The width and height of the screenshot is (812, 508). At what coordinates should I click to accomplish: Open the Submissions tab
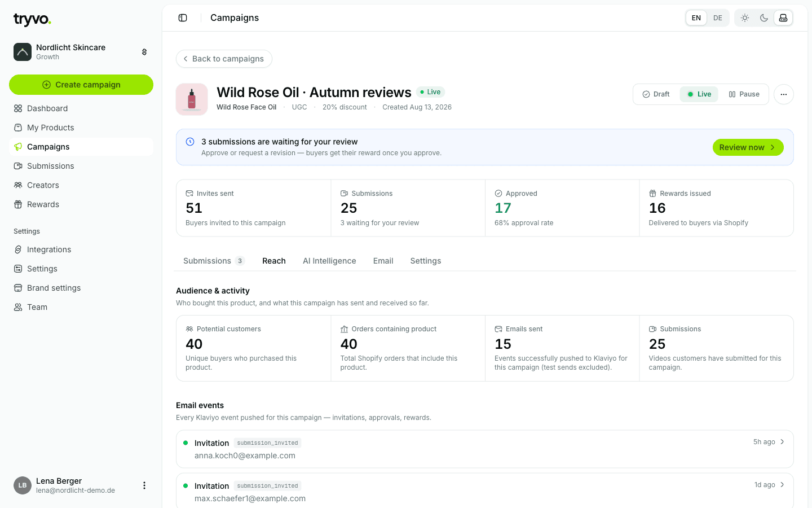pos(214,261)
